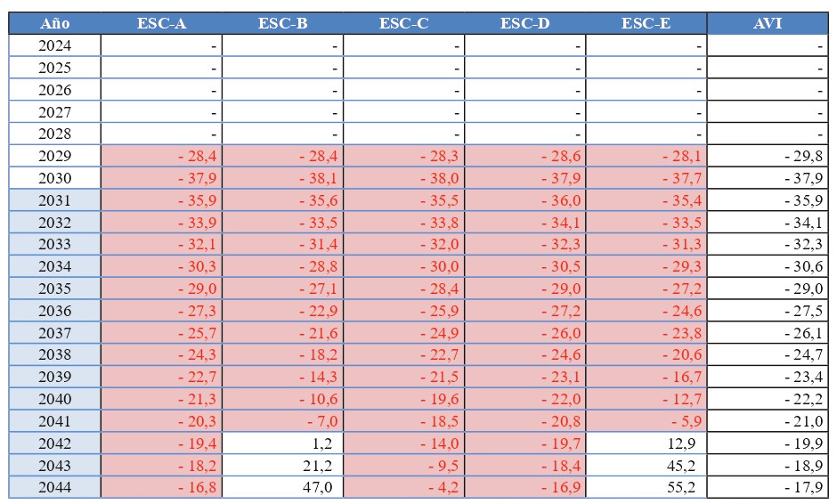The height and width of the screenshot is (504, 837).
Task: Select the ESC-C column header
Action: [403, 24]
